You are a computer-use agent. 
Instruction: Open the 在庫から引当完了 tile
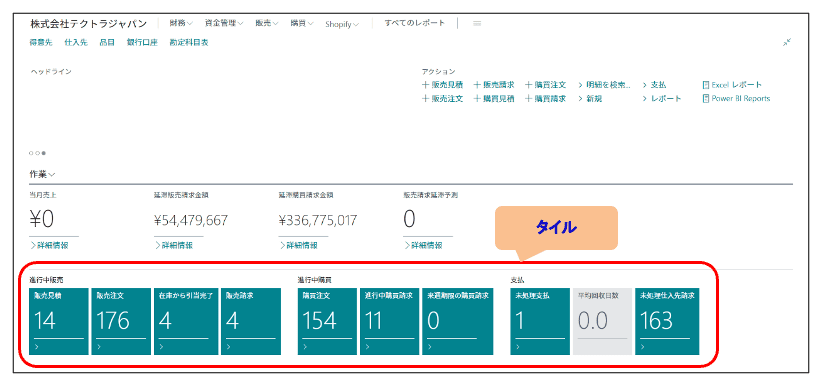[186, 321]
